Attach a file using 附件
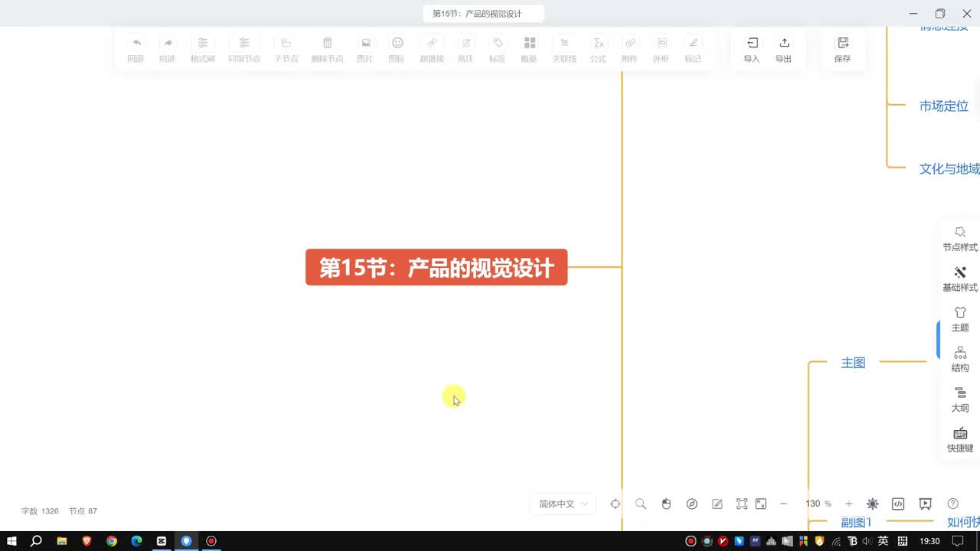Image resolution: width=980 pixels, height=551 pixels. (629, 50)
